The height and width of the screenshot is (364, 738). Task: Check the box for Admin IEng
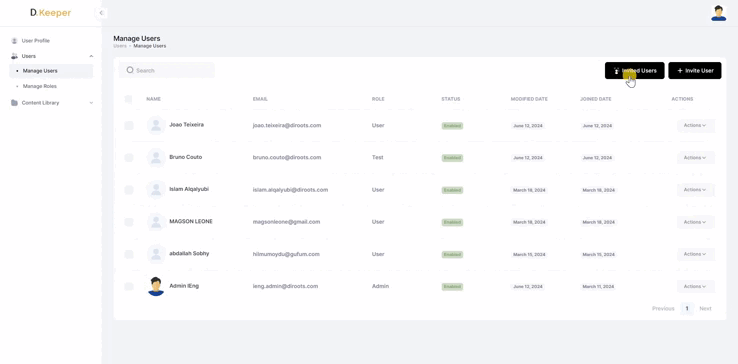[x=128, y=286]
